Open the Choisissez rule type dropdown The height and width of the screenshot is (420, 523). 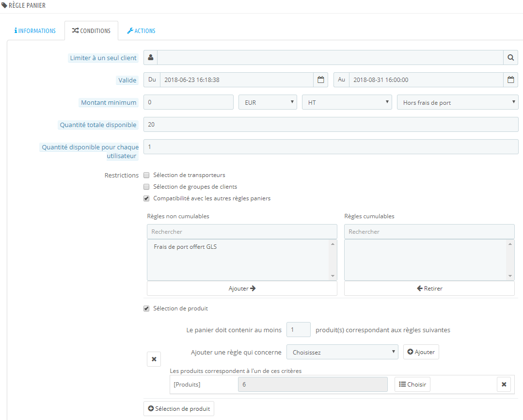342,352
